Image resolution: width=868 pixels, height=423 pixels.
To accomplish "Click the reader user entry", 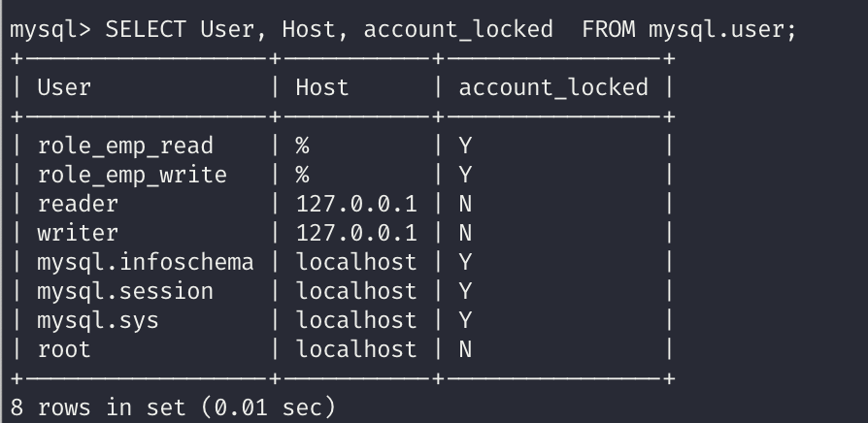I will coord(78,204).
